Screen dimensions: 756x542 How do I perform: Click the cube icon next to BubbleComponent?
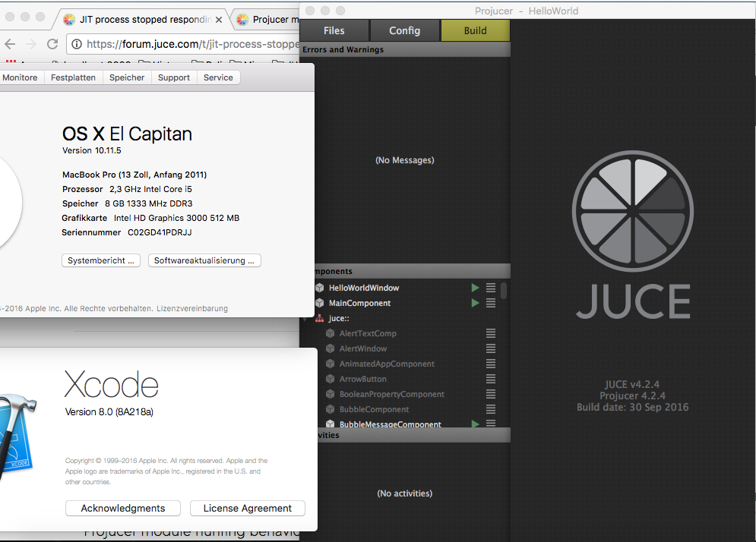tap(331, 409)
